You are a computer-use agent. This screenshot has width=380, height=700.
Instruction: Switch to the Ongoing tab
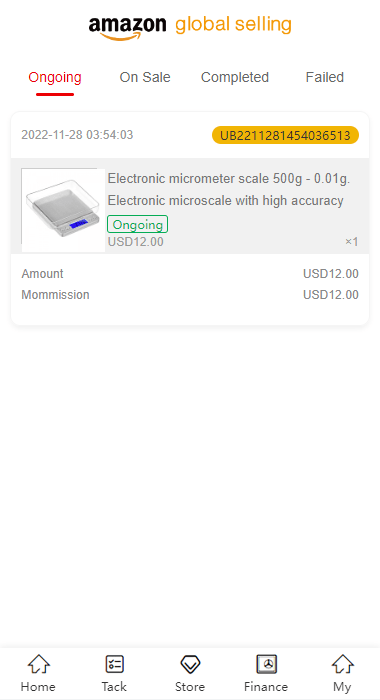pos(55,77)
